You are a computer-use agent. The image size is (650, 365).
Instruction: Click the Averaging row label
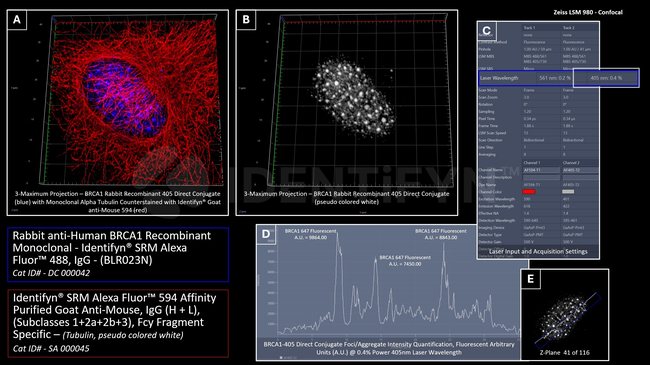pyautogui.click(x=487, y=154)
